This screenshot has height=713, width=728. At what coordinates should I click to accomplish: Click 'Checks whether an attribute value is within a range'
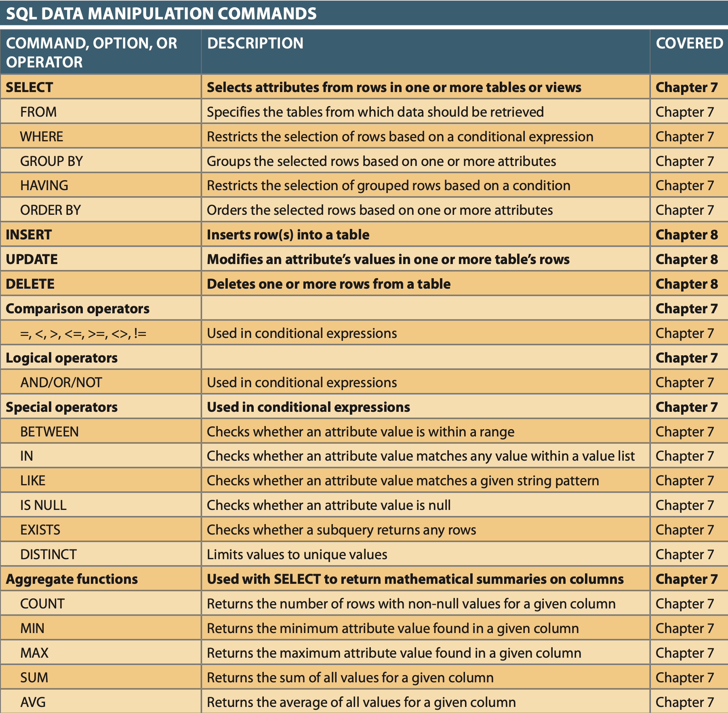[360, 432]
